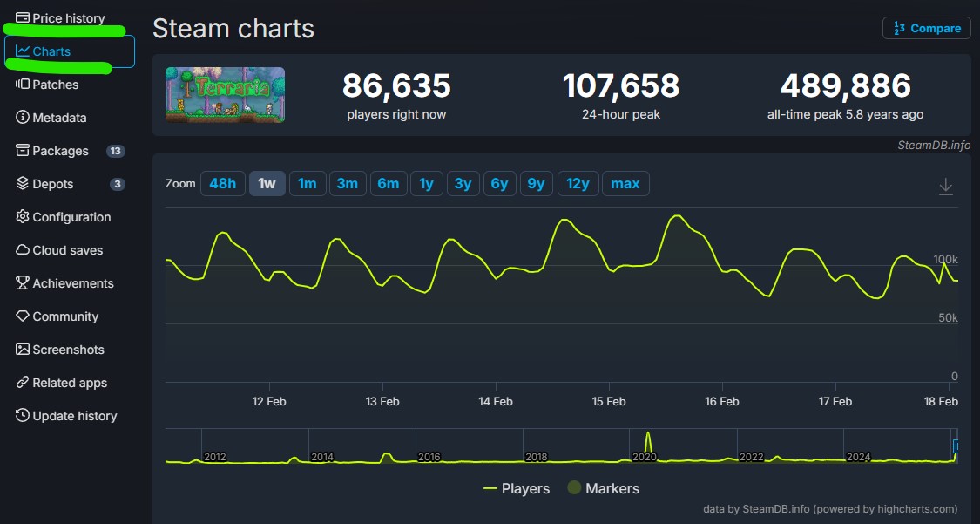980x524 pixels.
Task: Click the Achievements trophy icon
Action: 23,283
